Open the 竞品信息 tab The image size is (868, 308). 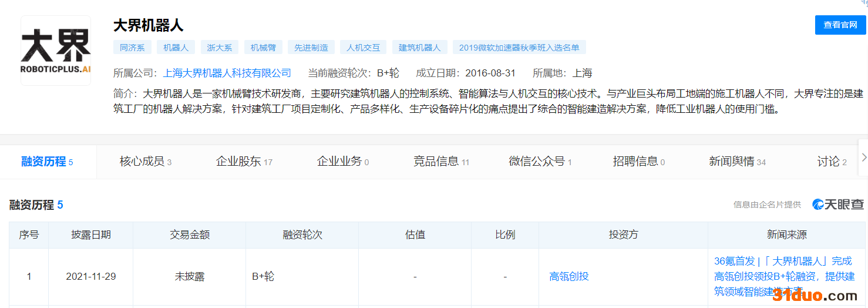coord(441,162)
